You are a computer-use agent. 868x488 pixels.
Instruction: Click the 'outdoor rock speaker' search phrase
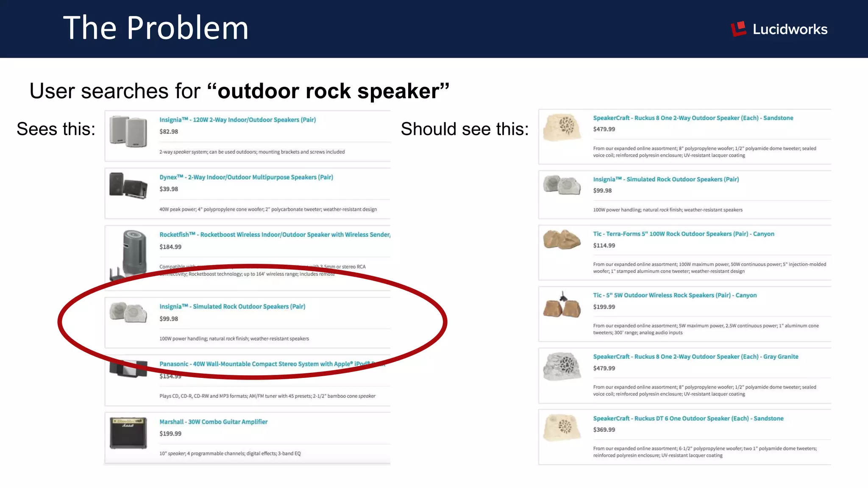pos(328,91)
